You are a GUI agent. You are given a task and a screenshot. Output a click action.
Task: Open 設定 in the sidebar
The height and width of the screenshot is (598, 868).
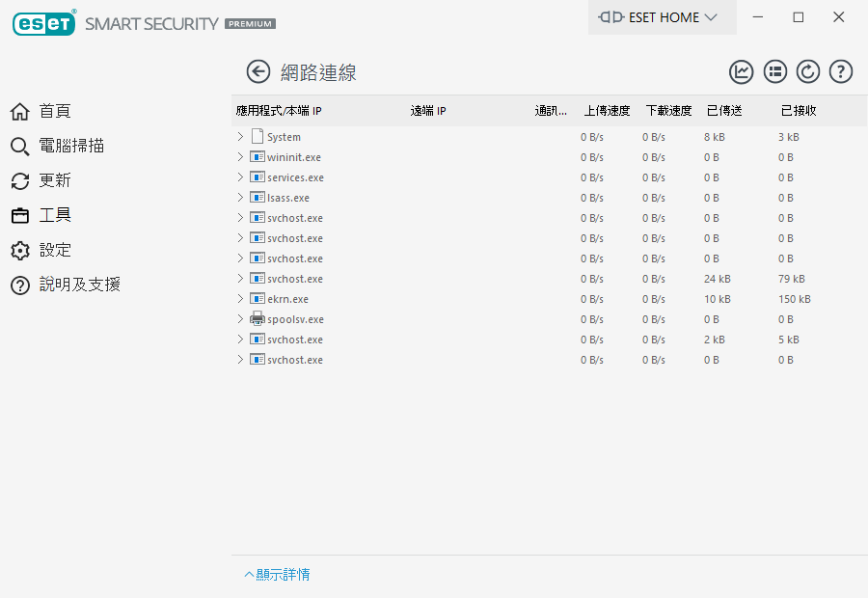pyautogui.click(x=55, y=250)
